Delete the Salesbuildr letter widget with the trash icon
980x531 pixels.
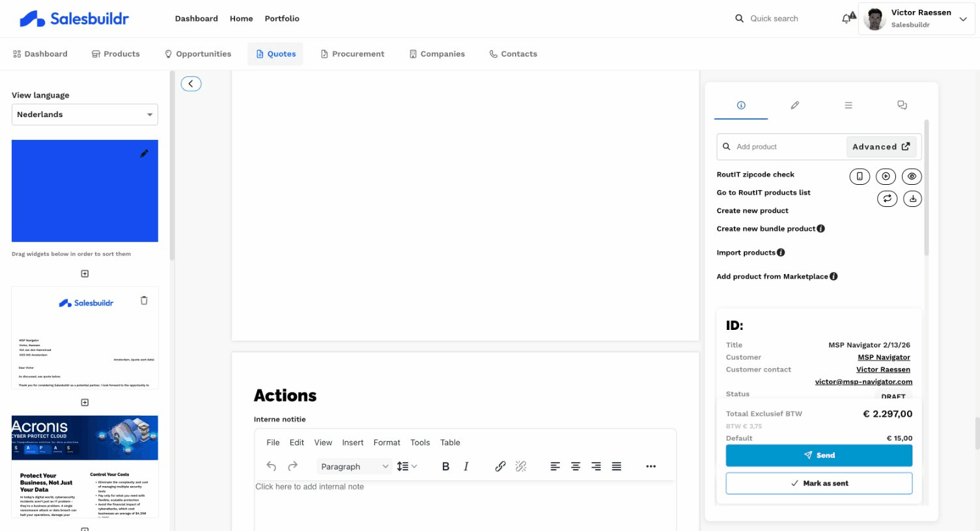click(144, 300)
